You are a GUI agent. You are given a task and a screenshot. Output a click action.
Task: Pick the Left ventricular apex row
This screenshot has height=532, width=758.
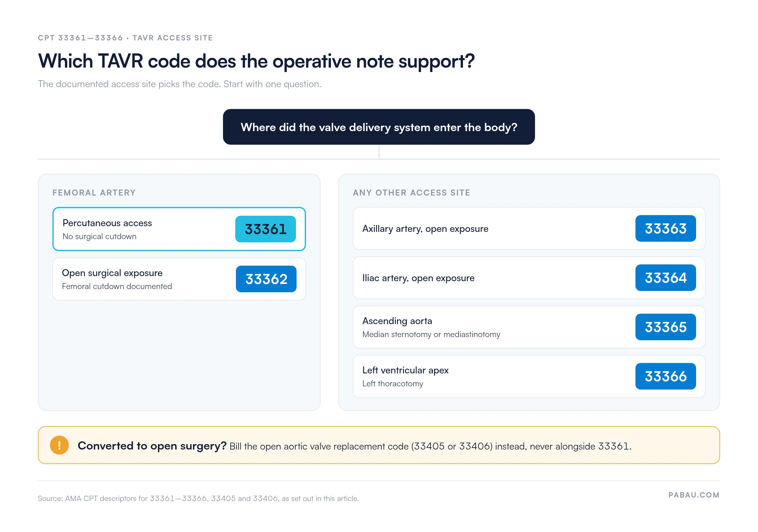[x=529, y=376]
